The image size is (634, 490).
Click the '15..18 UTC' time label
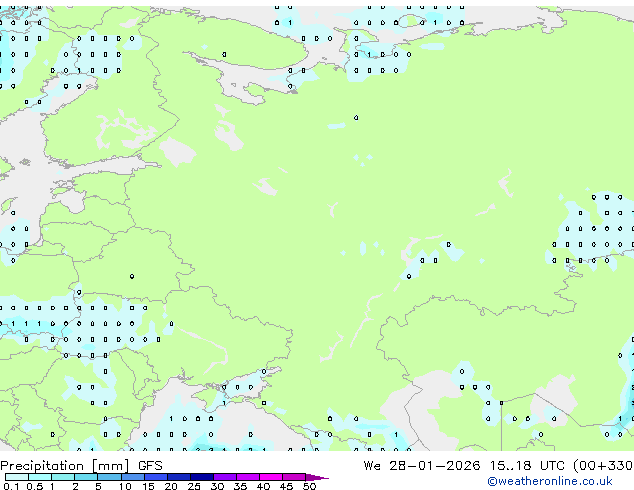(x=527, y=466)
